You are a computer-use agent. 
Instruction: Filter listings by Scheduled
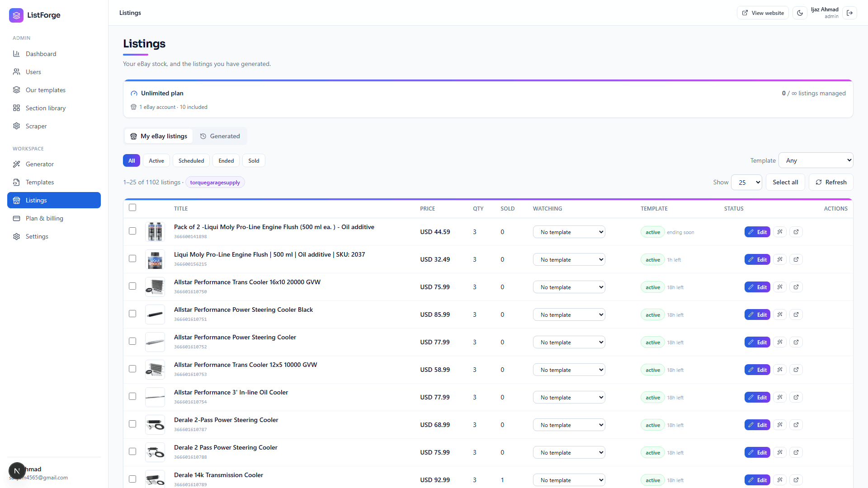[191, 160]
